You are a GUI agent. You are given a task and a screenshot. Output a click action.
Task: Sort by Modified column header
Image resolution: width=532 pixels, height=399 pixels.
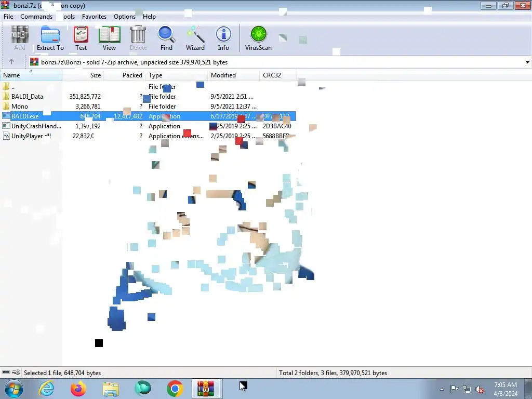233,75
